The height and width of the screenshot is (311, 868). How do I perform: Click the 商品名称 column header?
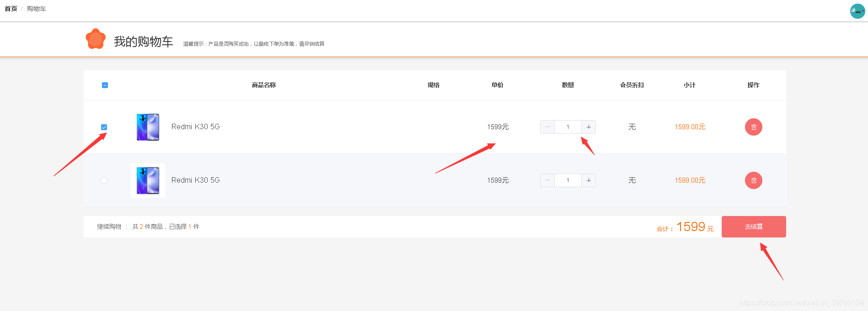coord(264,85)
